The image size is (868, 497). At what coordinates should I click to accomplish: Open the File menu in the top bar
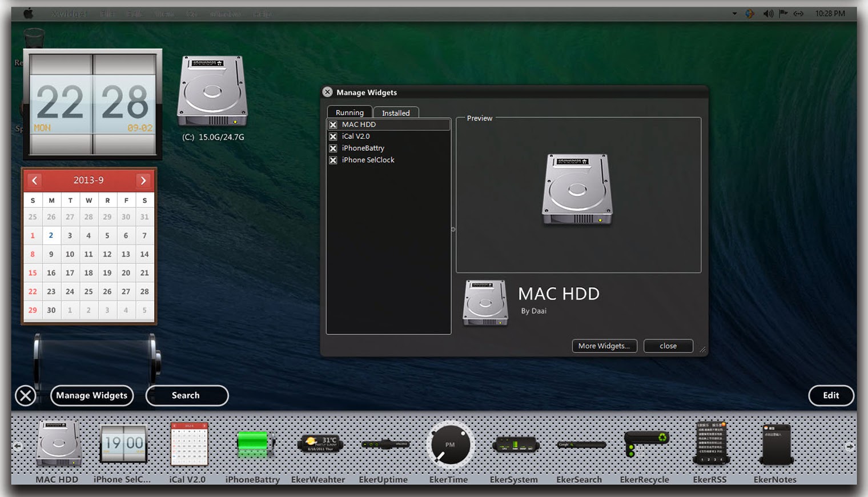[x=107, y=14]
